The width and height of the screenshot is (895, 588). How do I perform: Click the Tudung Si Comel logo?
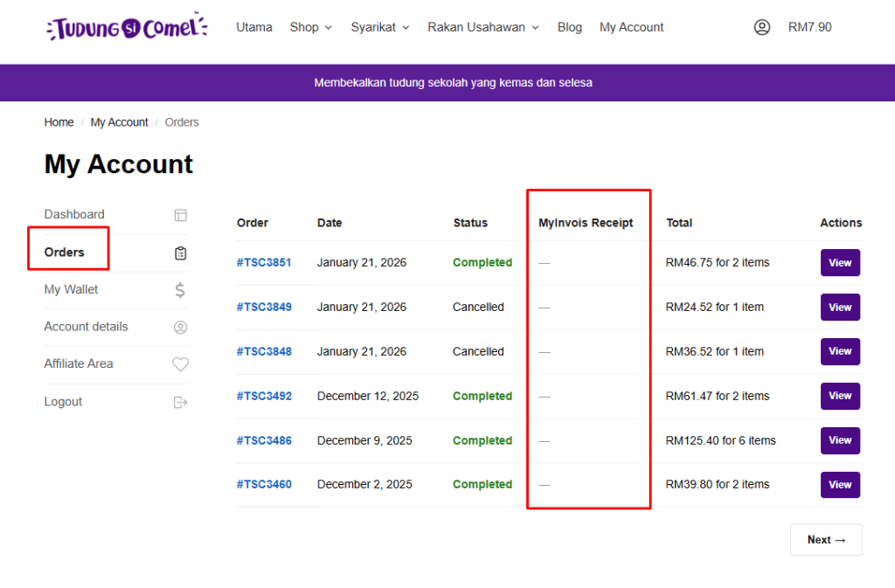(127, 27)
